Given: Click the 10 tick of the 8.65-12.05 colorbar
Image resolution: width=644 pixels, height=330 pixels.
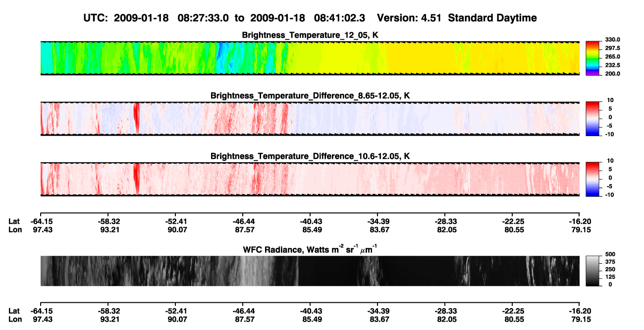Looking at the screenshot, I should click(610, 100).
